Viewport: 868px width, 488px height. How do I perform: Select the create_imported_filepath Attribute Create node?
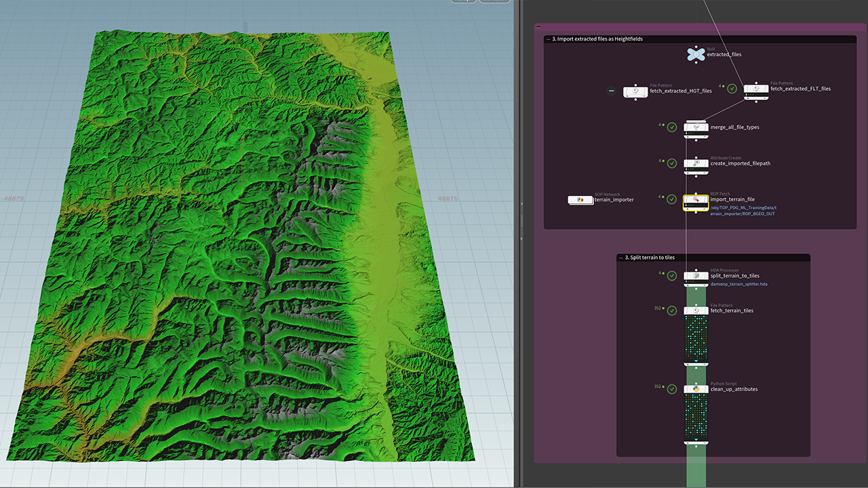tap(696, 163)
